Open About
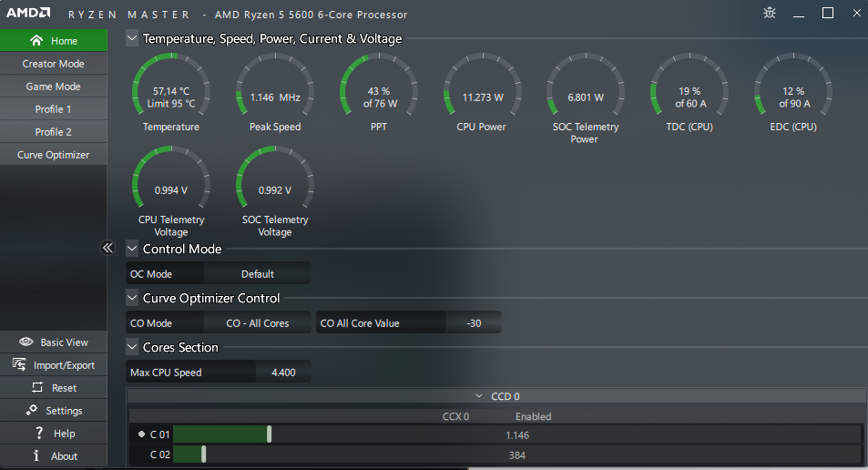This screenshot has height=470, width=868. point(54,455)
